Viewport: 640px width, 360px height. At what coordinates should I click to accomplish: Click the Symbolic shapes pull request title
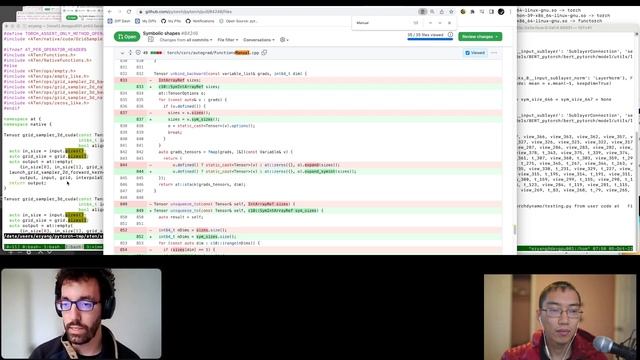click(162, 33)
